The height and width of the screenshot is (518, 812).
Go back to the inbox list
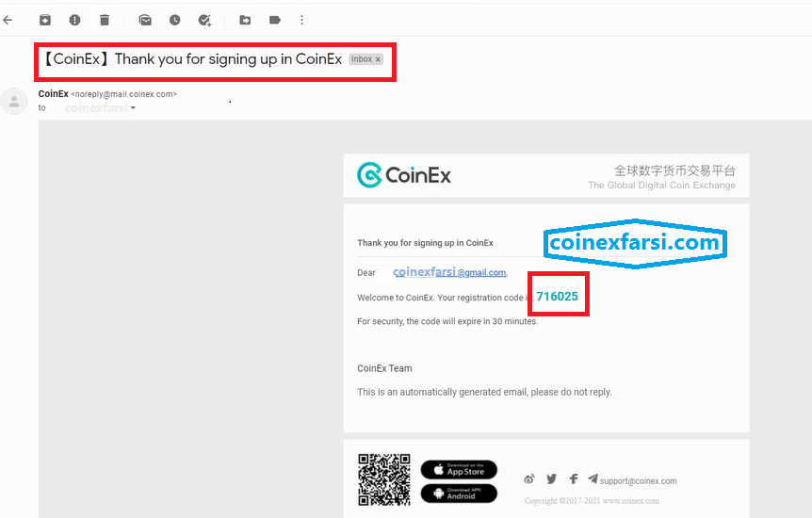tap(8, 20)
